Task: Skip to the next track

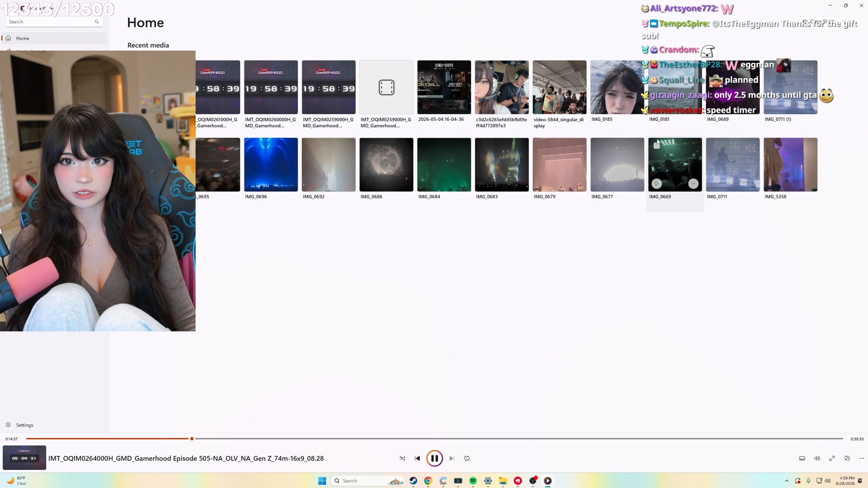Action: point(451,458)
